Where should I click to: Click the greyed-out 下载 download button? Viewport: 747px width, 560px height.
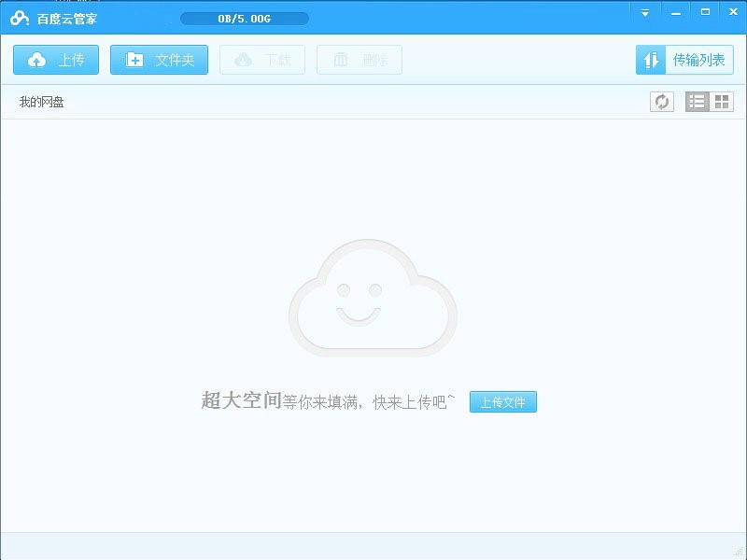tap(262, 60)
